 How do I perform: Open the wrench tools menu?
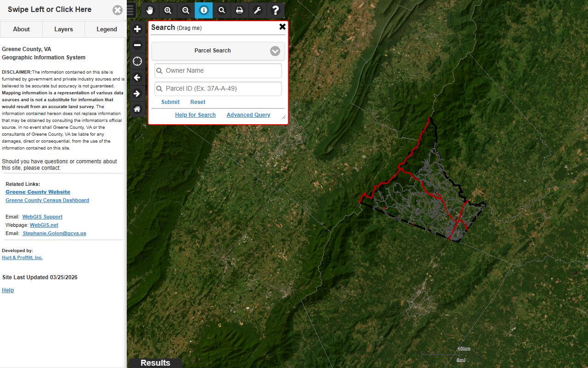(x=257, y=10)
